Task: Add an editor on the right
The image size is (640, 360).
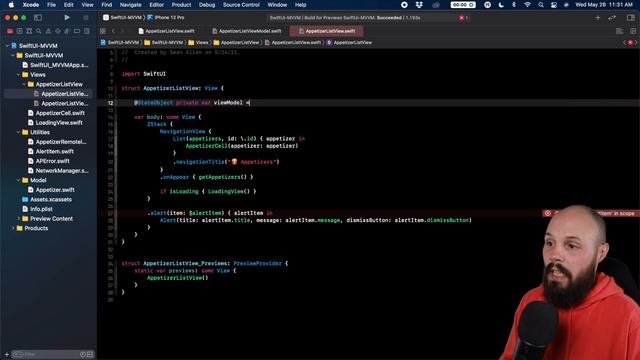Action: (633, 31)
